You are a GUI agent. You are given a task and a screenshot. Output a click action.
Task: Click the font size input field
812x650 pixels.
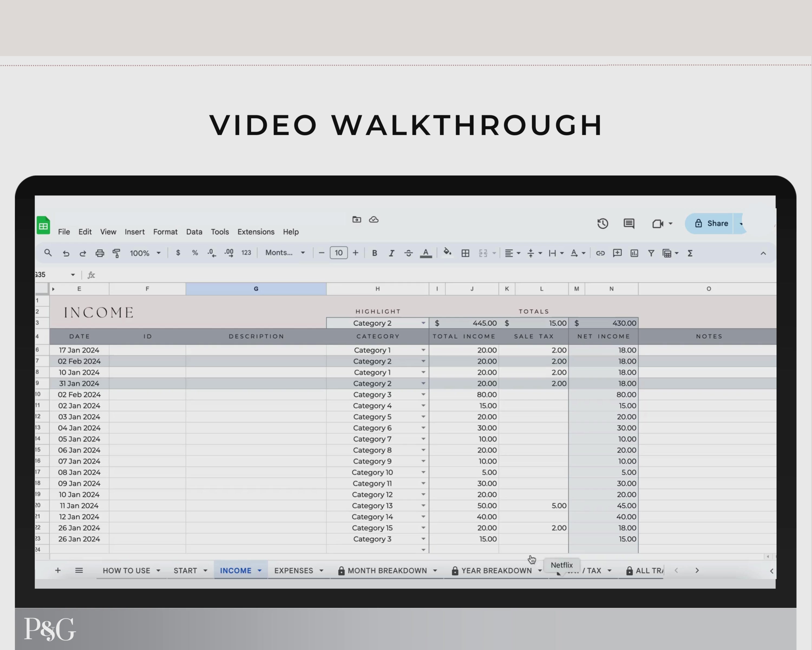(338, 253)
